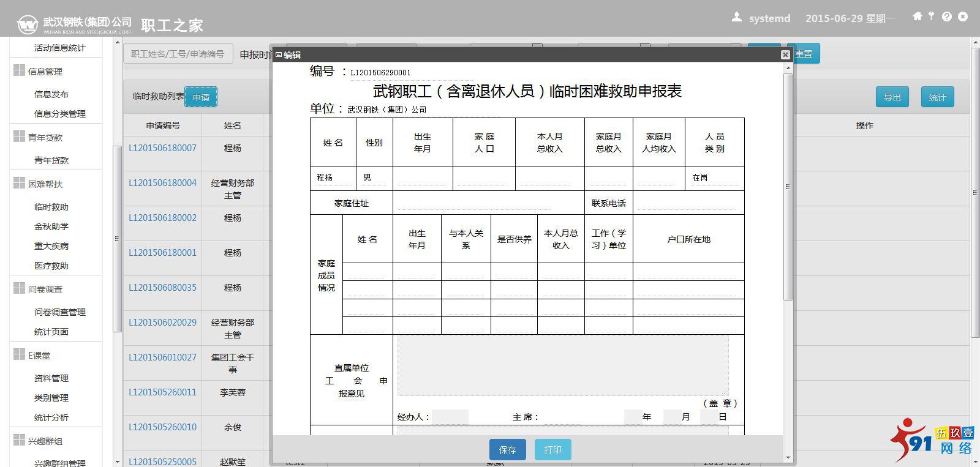Click the 经办人 input field
The width and height of the screenshot is (980, 467).
coord(450,417)
